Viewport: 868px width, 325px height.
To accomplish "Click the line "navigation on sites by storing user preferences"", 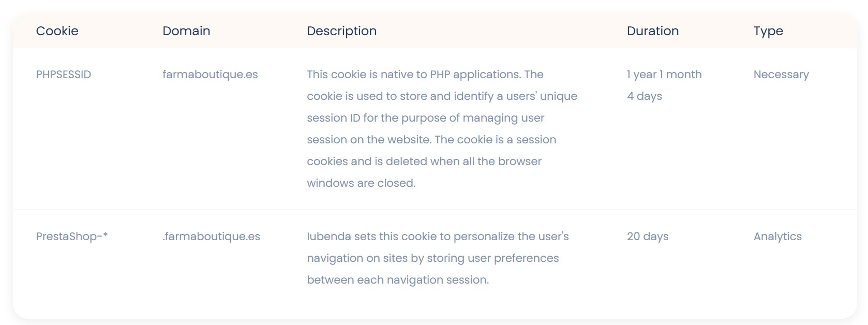I will (x=432, y=258).
